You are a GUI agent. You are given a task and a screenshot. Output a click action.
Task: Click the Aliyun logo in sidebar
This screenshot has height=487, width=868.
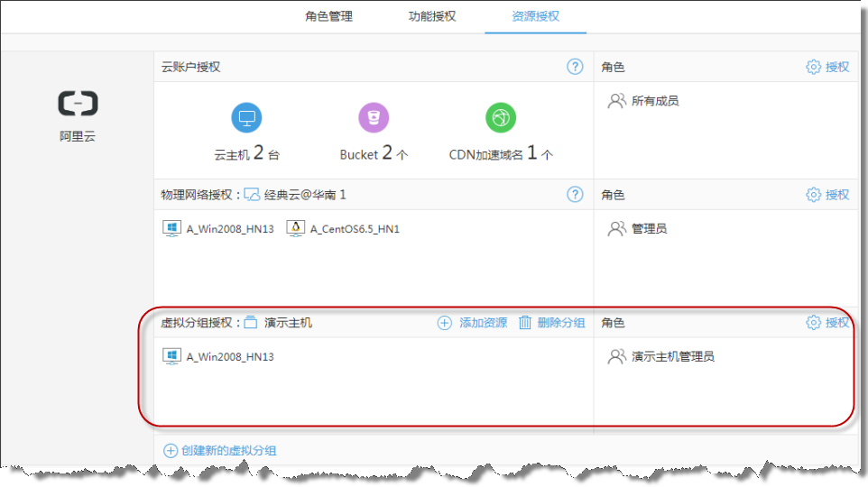[78, 105]
